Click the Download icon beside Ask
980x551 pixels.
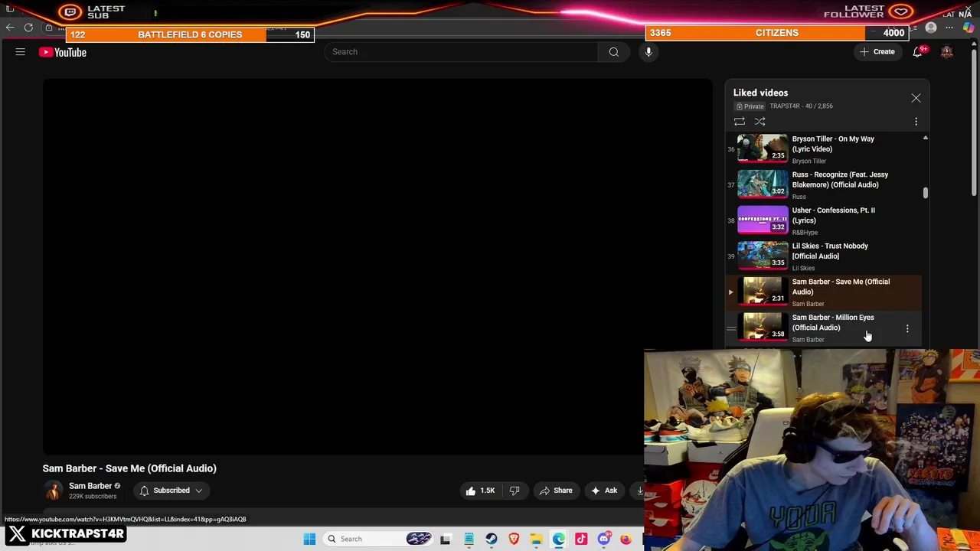(x=639, y=491)
